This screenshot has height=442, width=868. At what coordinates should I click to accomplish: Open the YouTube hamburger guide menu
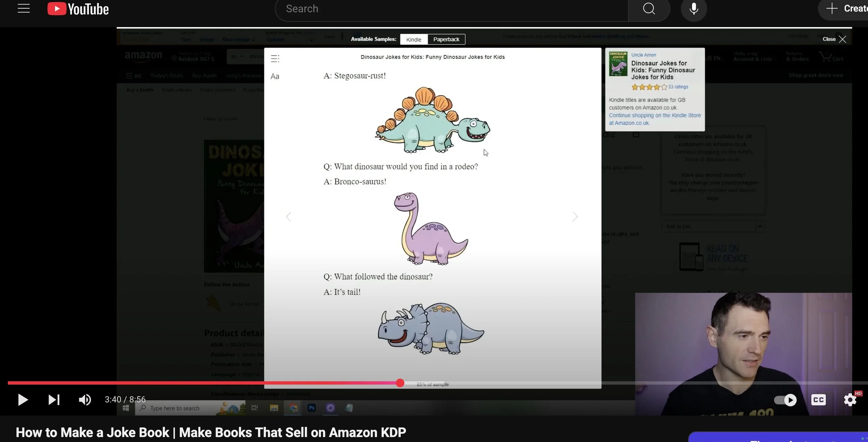(x=24, y=9)
